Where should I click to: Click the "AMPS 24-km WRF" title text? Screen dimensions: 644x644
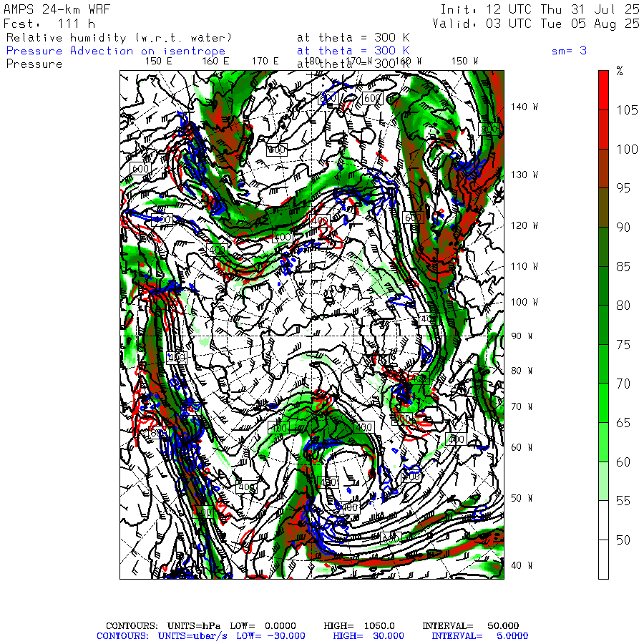[x=57, y=9]
